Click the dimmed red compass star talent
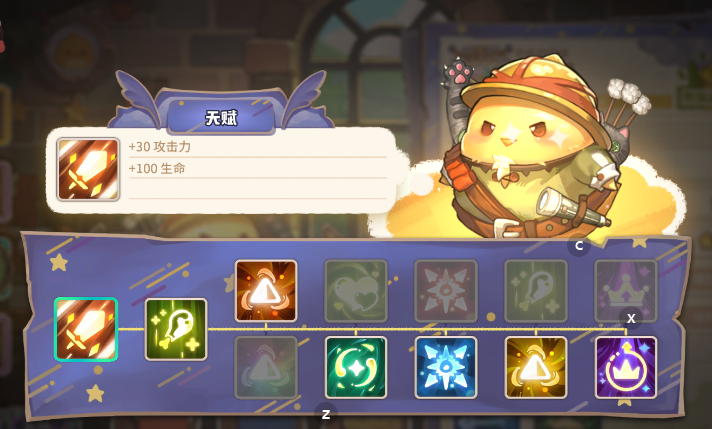The width and height of the screenshot is (712, 429). point(446,291)
